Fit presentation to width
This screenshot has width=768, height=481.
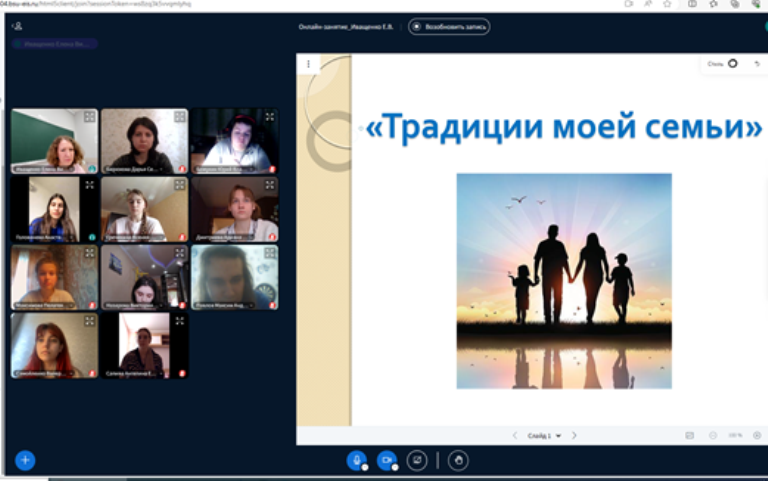pyautogui.click(x=690, y=436)
